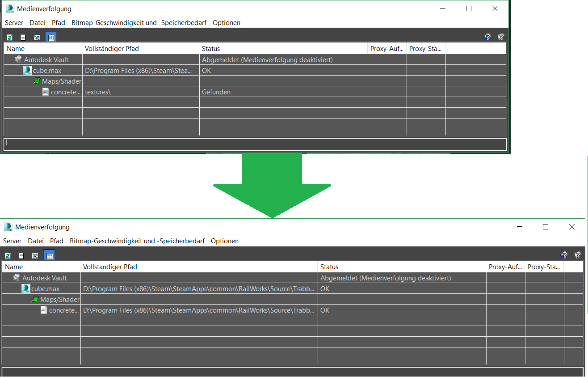Open the Pfad menu in lower window
The width and height of the screenshot is (588, 377).
pyautogui.click(x=57, y=241)
